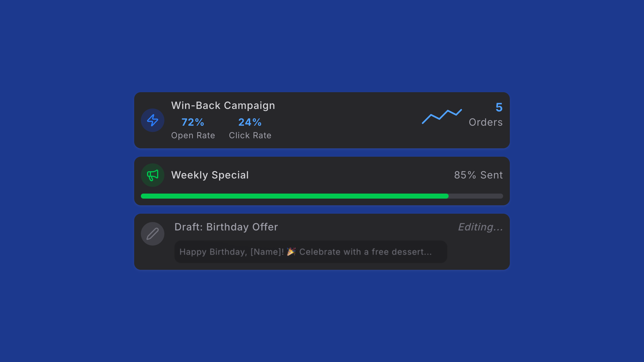Click the orders trend sparkline chart
644x362 pixels.
(x=442, y=116)
